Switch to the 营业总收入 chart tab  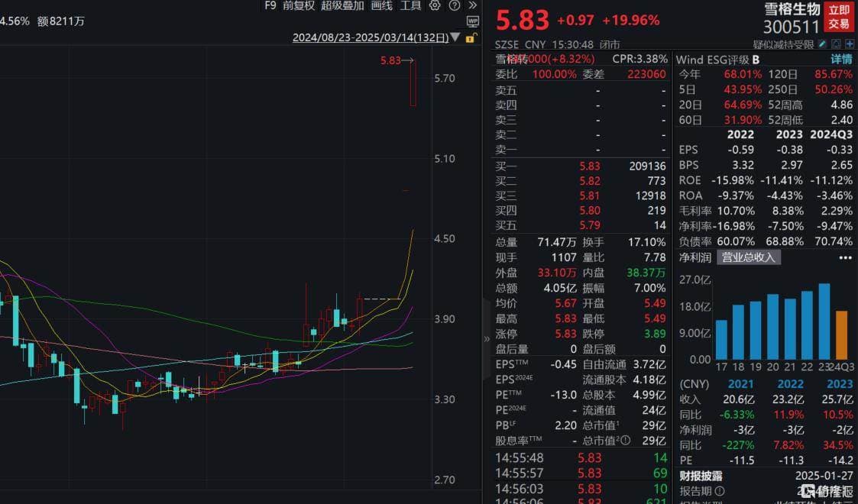(x=748, y=257)
